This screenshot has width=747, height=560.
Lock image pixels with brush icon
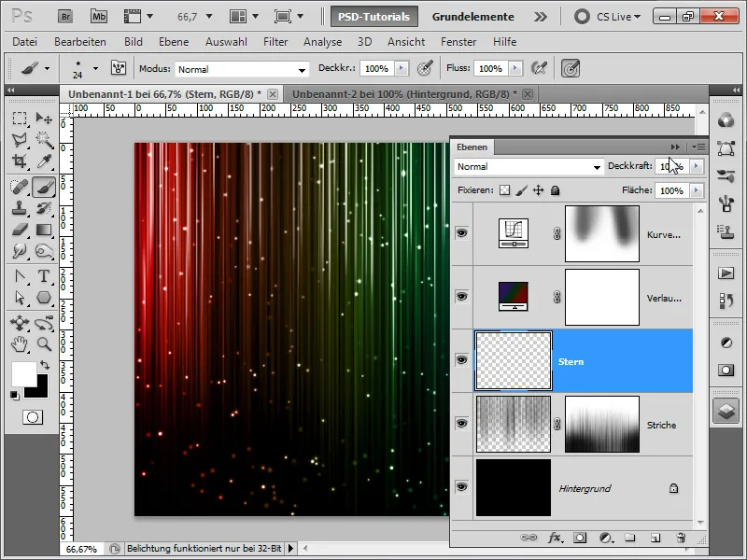tap(522, 190)
